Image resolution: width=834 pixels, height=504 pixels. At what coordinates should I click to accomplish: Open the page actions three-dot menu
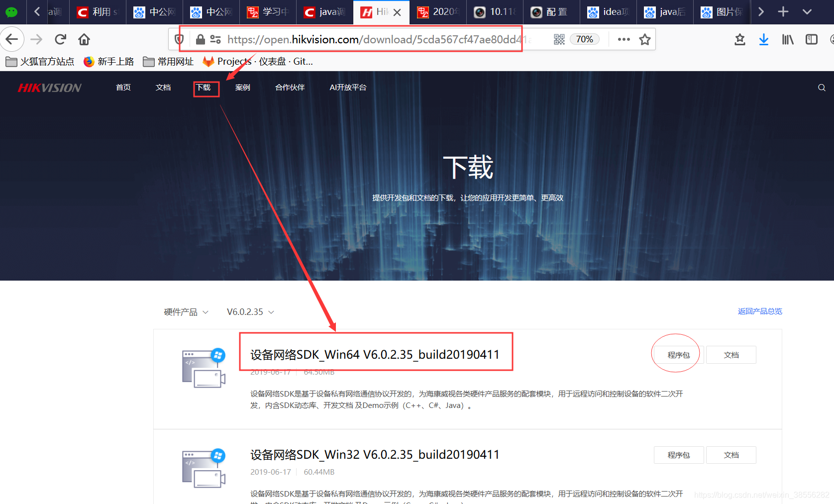pos(624,39)
